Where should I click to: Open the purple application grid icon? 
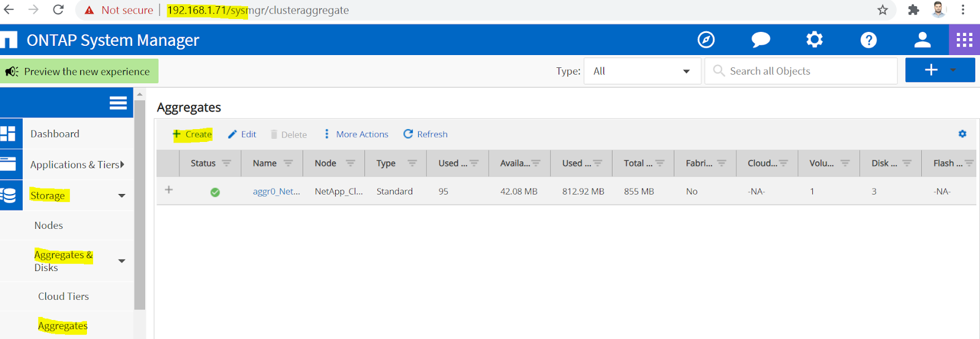965,40
